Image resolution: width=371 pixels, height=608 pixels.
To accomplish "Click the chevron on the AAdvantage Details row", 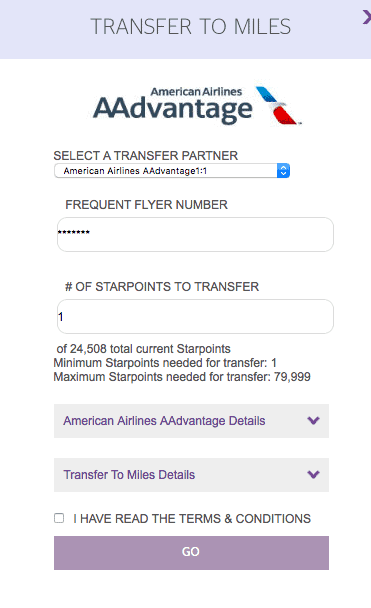I will 313,420.
